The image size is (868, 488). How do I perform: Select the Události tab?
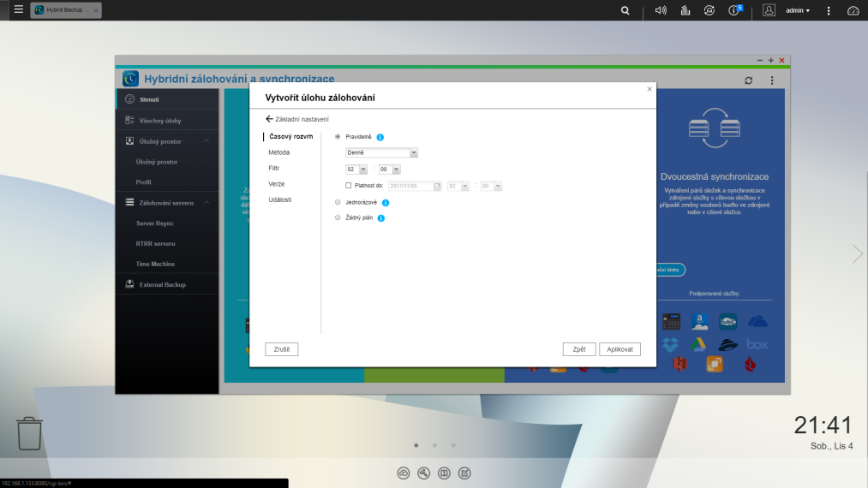coord(280,199)
